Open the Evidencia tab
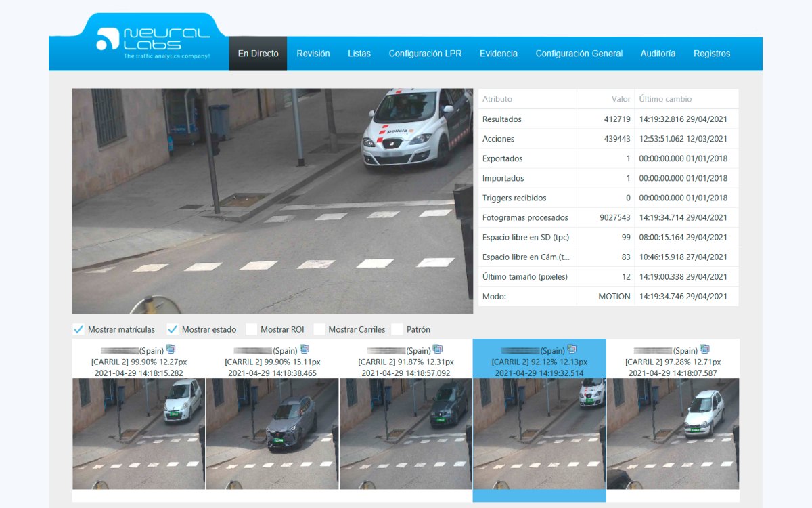The image size is (812, 508). [499, 54]
